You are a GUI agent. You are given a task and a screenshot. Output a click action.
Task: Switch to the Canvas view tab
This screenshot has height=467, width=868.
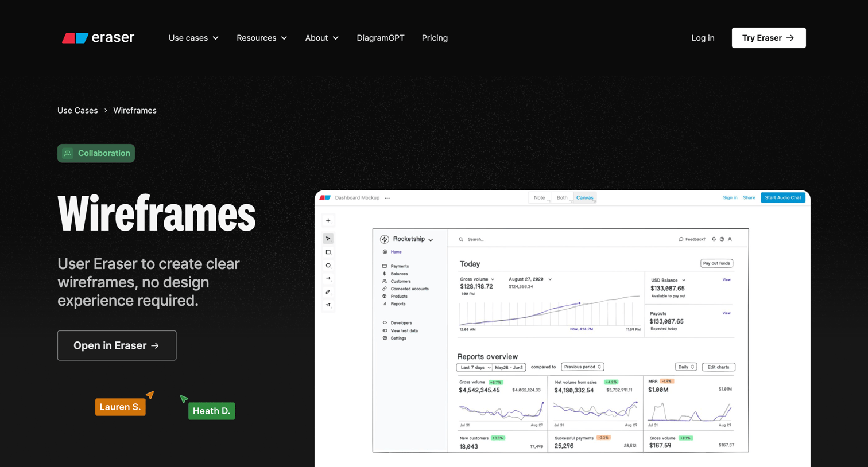(585, 197)
